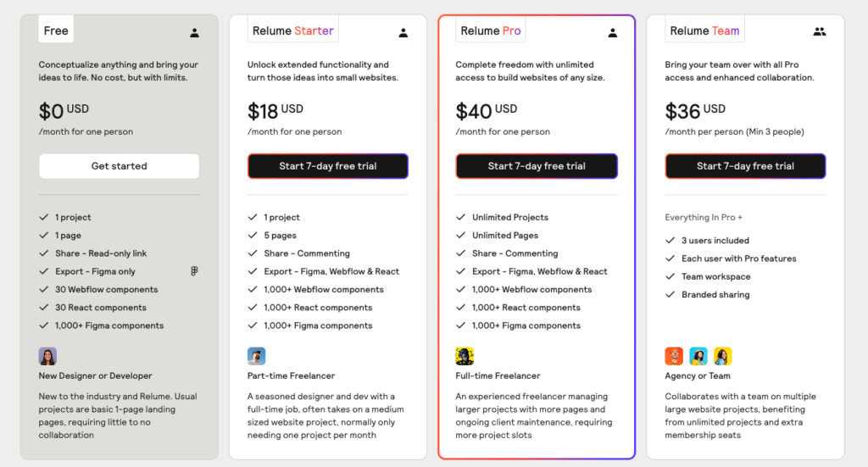The image size is (868, 467).
Task: Click the New Designer or Developer avatar
Action: [47, 356]
